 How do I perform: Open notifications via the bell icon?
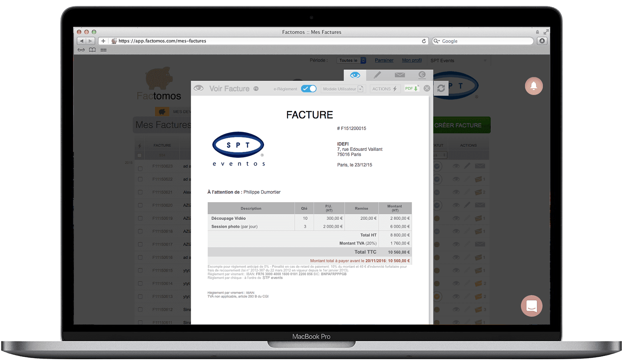[x=534, y=86]
